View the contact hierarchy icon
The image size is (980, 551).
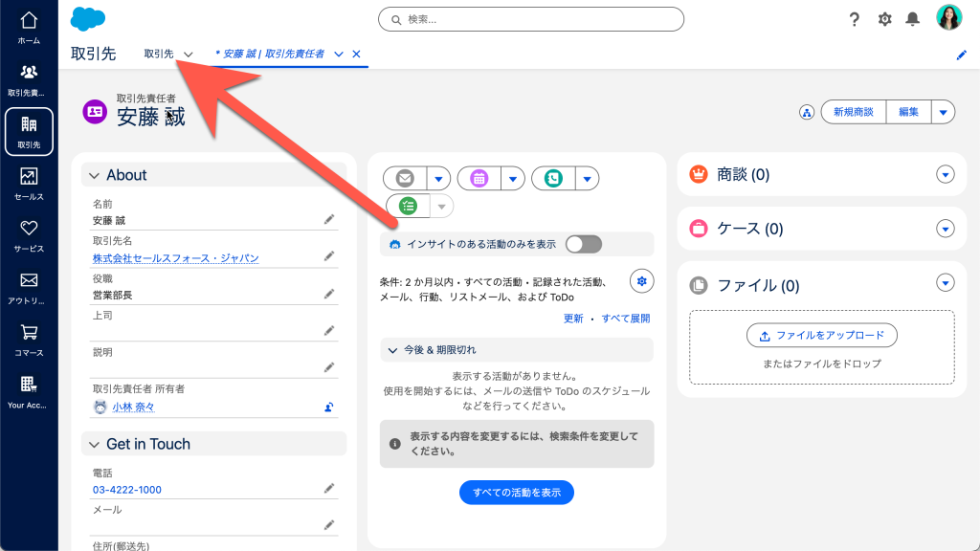click(807, 113)
